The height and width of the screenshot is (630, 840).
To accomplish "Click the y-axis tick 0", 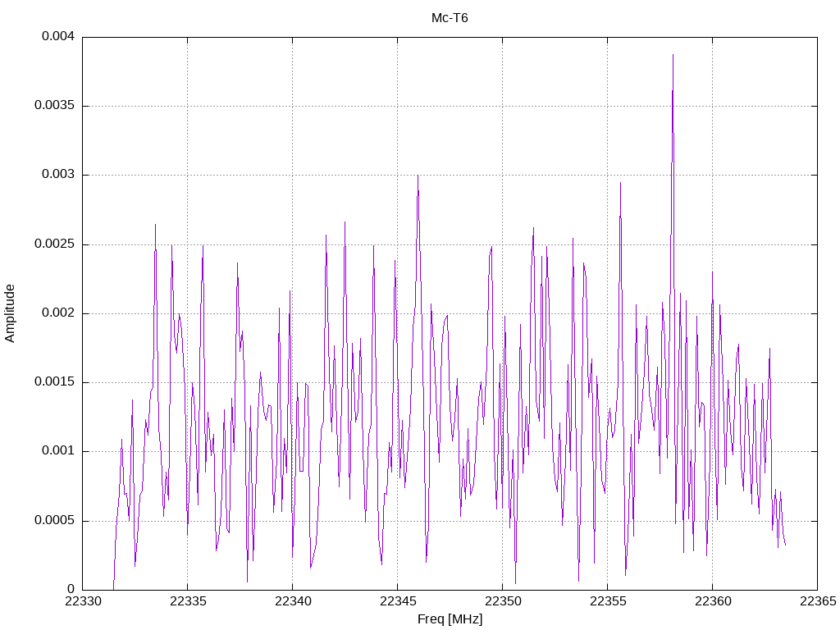I will [x=71, y=589].
